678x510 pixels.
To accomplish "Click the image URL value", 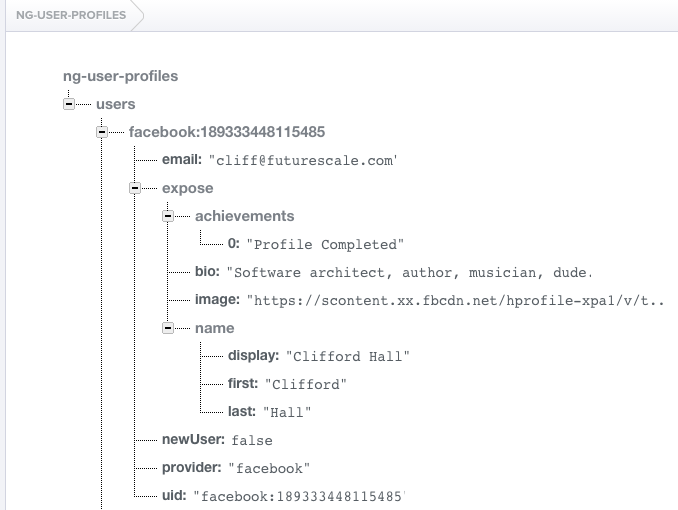I will (456, 300).
